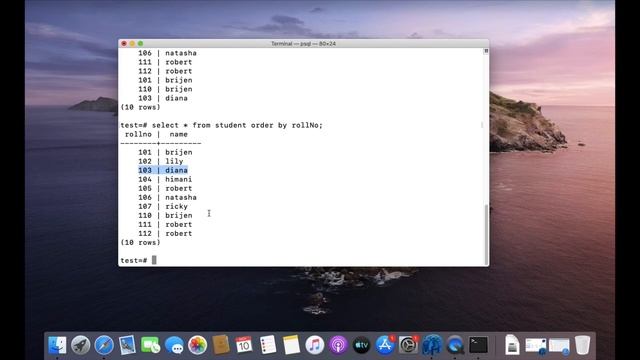Screen dimensions: 640x360
Task: Open App Store icon with badge
Action: tap(385, 345)
